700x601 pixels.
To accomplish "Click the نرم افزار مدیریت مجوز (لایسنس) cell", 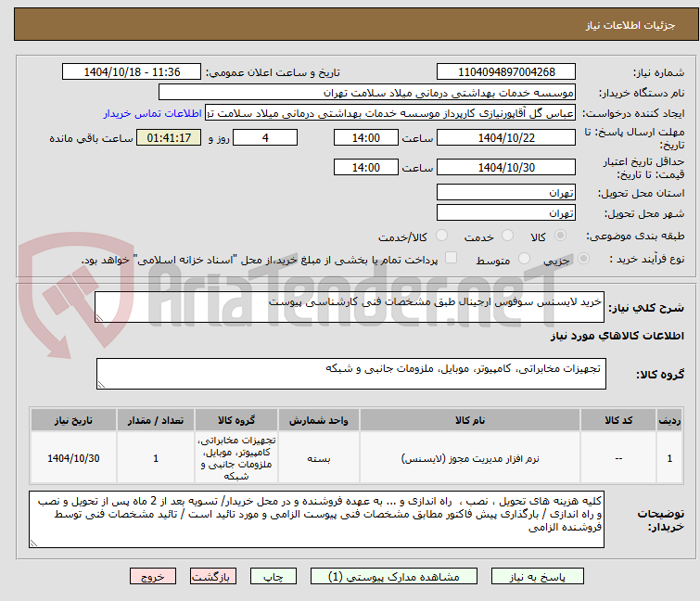I will (x=470, y=458).
